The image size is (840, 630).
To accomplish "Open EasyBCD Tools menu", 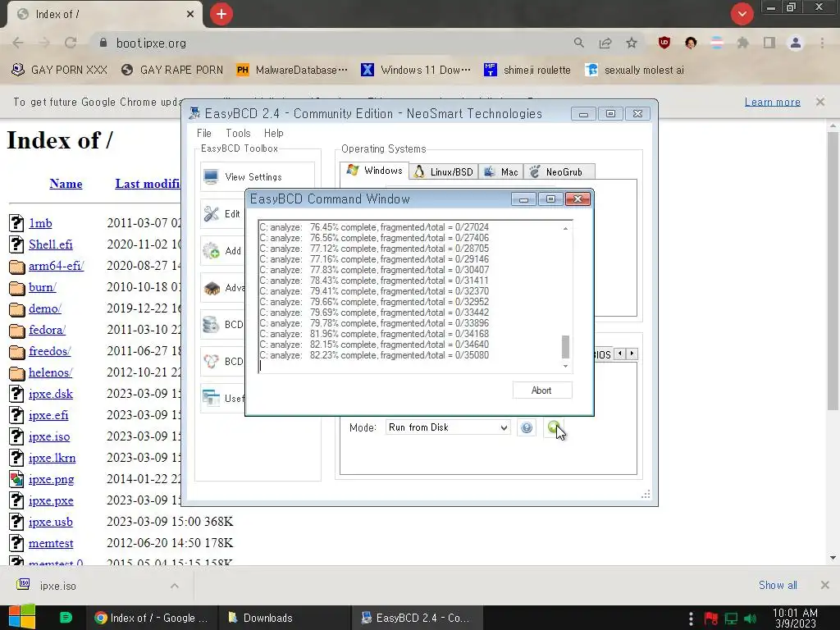I will coord(238,133).
